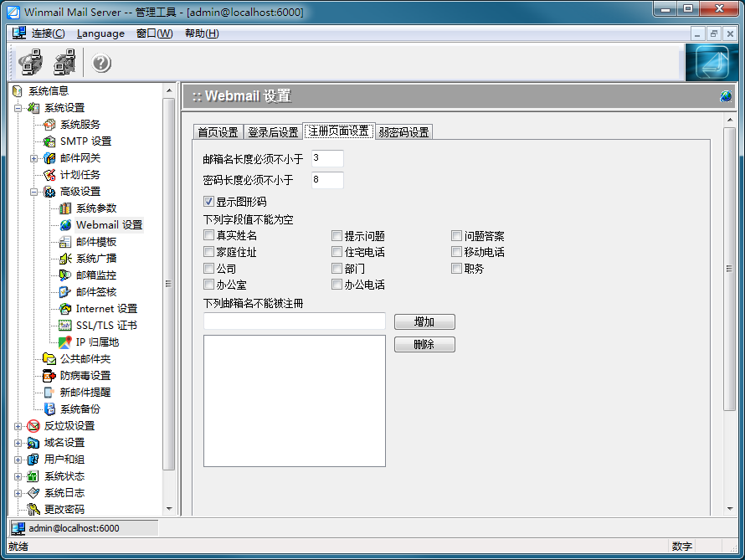
Task: Open the Language menu
Action: tap(100, 33)
